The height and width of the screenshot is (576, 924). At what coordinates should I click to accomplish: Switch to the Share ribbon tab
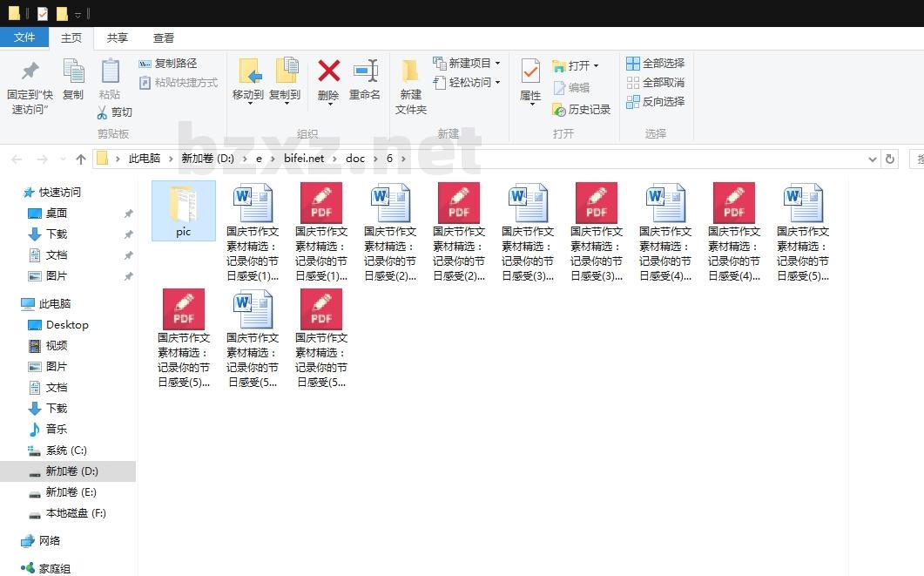[x=118, y=37]
